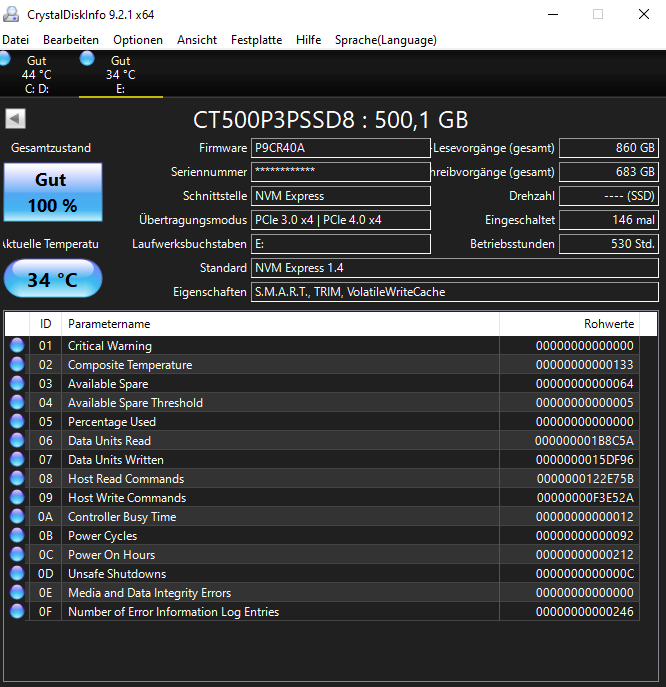Image resolution: width=666 pixels, height=687 pixels.
Task: Click the status orb for Power Cycles
Action: click(17, 535)
